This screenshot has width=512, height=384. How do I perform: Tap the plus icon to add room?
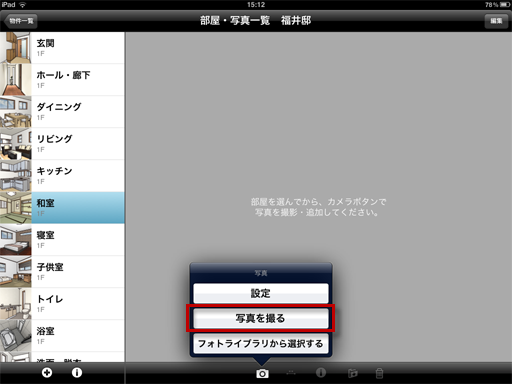(x=47, y=373)
